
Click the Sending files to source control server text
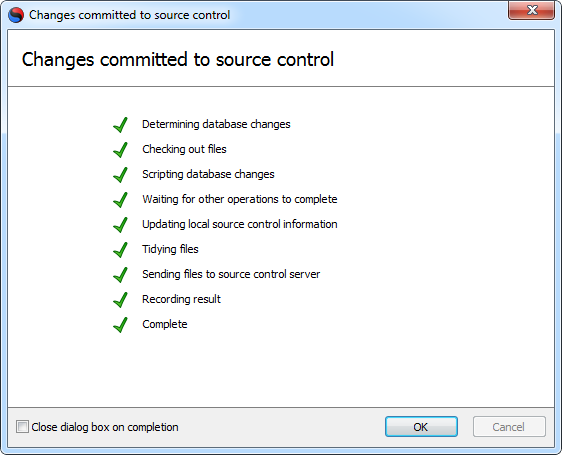231,274
